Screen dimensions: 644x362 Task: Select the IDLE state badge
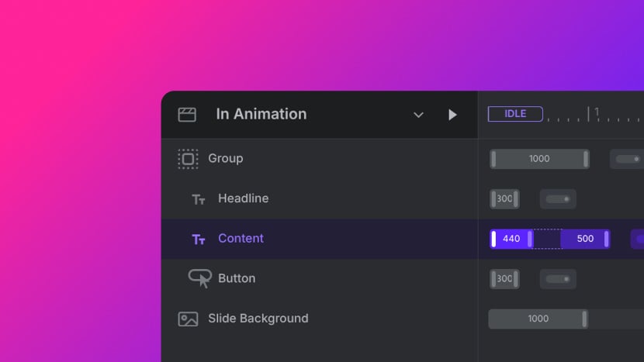point(515,114)
